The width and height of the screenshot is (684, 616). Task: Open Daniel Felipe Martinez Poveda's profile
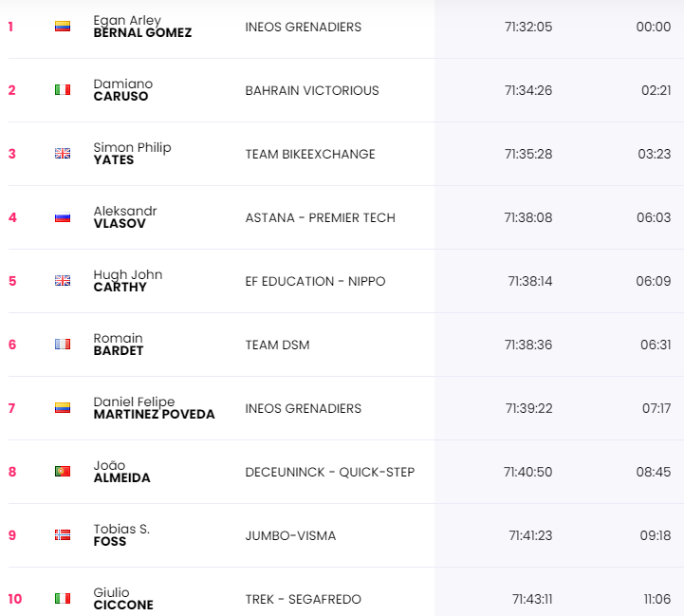point(154,408)
